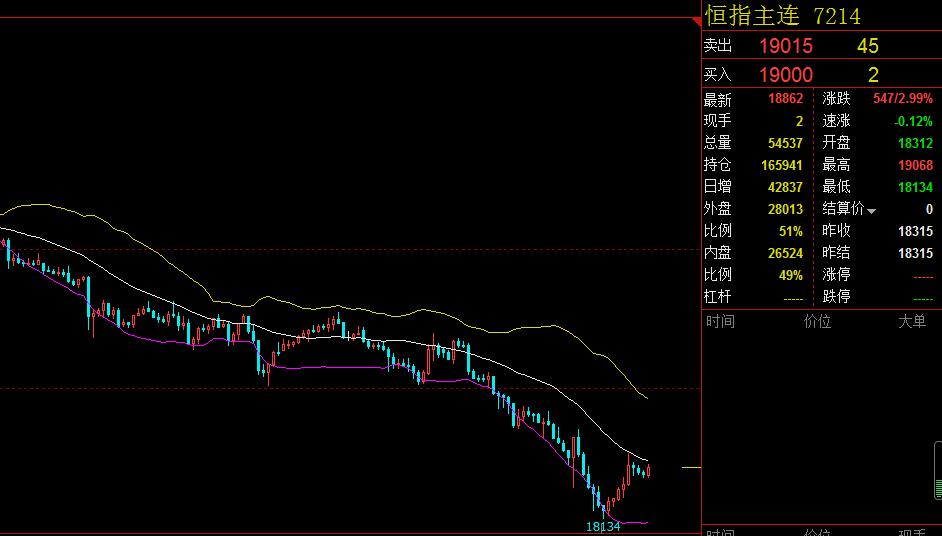Viewport: 942px width, 536px height.
Task: Click the 开盘 value 18312
Action: pos(916,143)
